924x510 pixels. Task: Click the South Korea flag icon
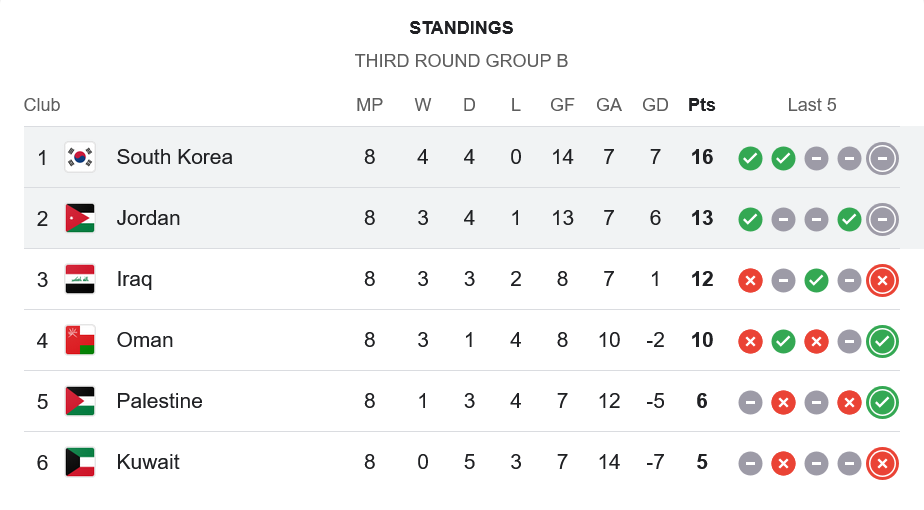coord(80,157)
